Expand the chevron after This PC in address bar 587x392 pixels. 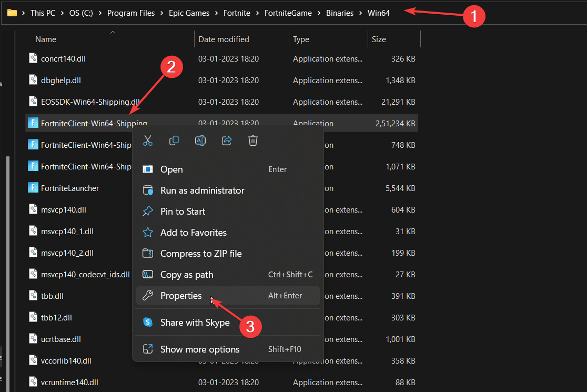pyautogui.click(x=62, y=13)
